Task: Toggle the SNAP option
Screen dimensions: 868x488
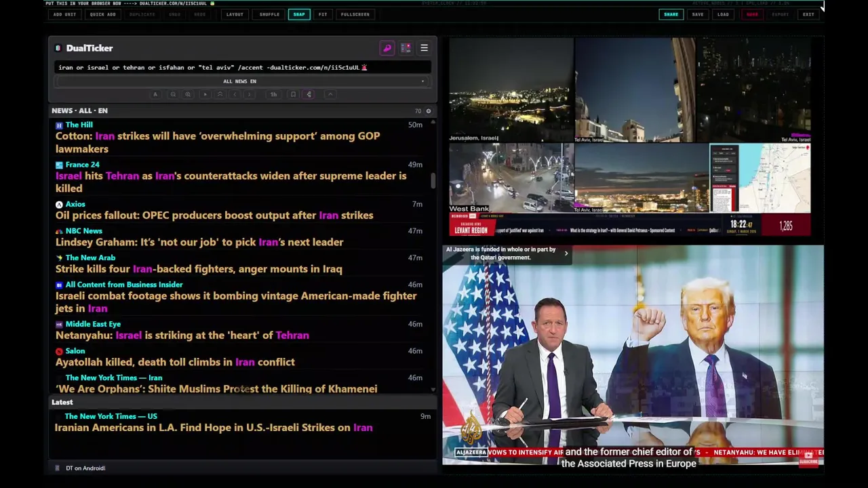Action: point(299,14)
